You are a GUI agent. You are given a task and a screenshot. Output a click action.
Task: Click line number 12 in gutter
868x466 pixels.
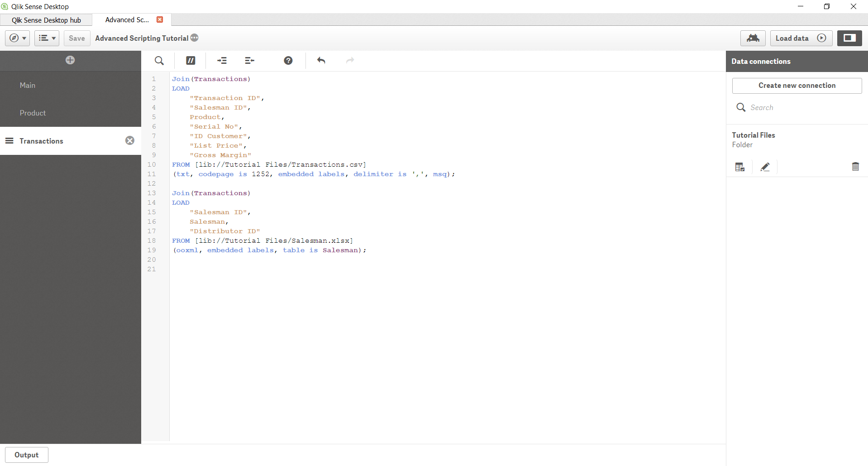pos(152,183)
